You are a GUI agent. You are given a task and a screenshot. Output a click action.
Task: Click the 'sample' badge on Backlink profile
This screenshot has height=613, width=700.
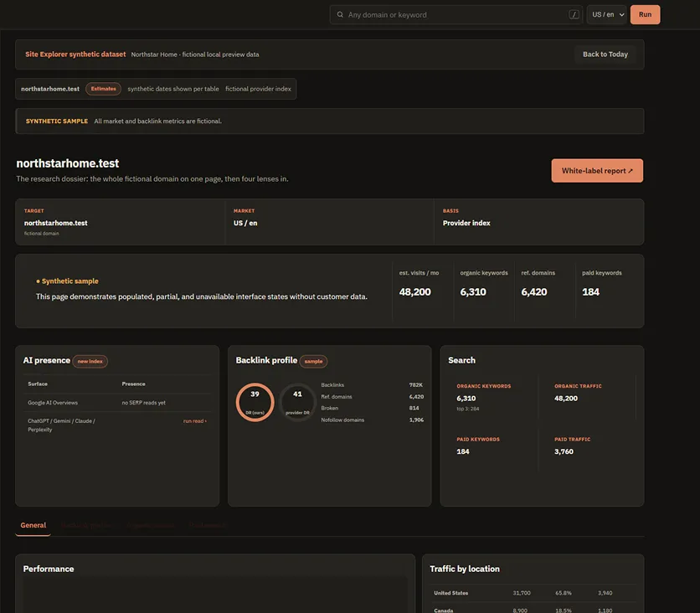pos(313,361)
